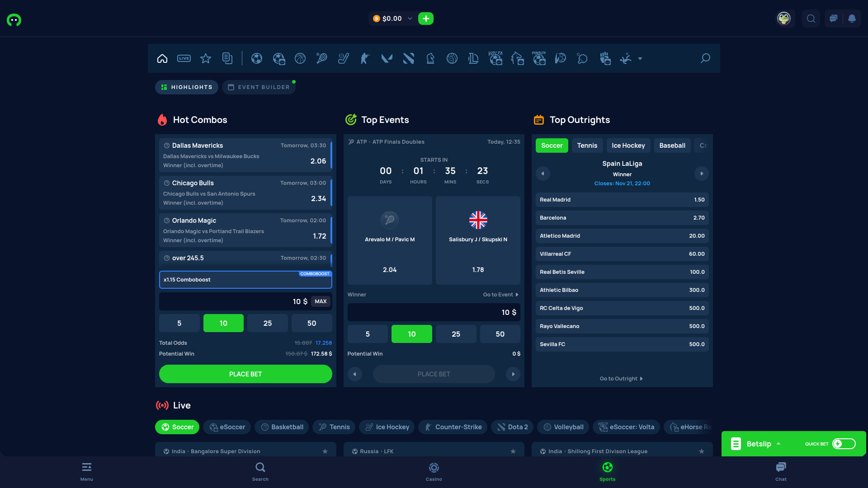Open the Counter-Strike category from the sports bar

[x=365, y=58]
